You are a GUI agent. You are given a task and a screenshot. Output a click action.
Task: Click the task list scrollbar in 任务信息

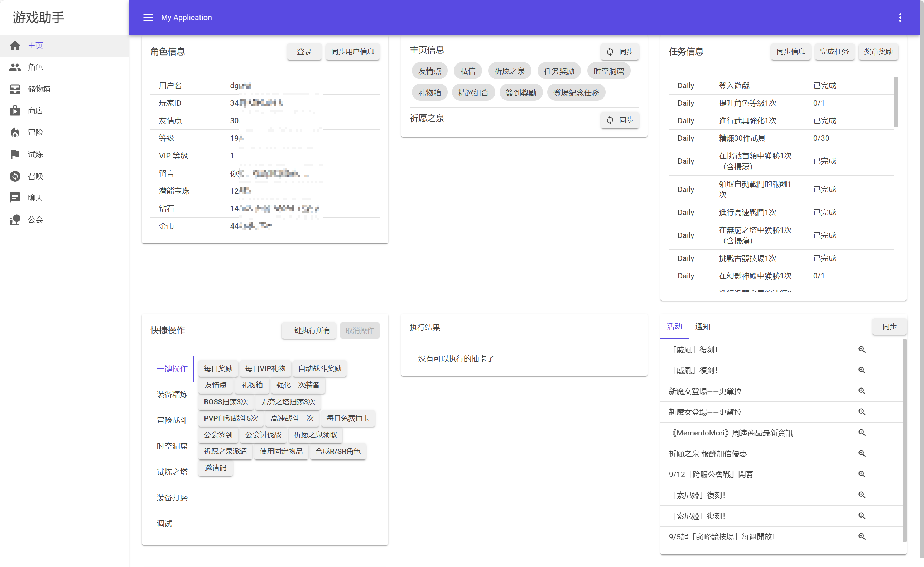click(x=896, y=102)
